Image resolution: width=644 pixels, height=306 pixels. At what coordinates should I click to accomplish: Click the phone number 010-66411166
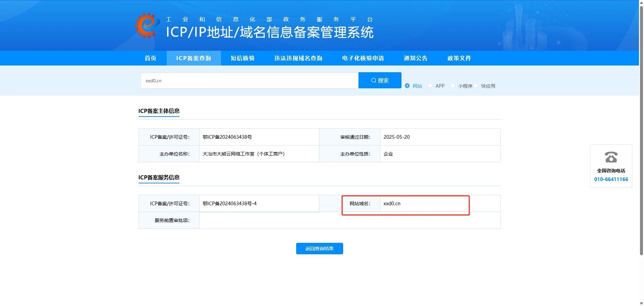click(x=611, y=179)
